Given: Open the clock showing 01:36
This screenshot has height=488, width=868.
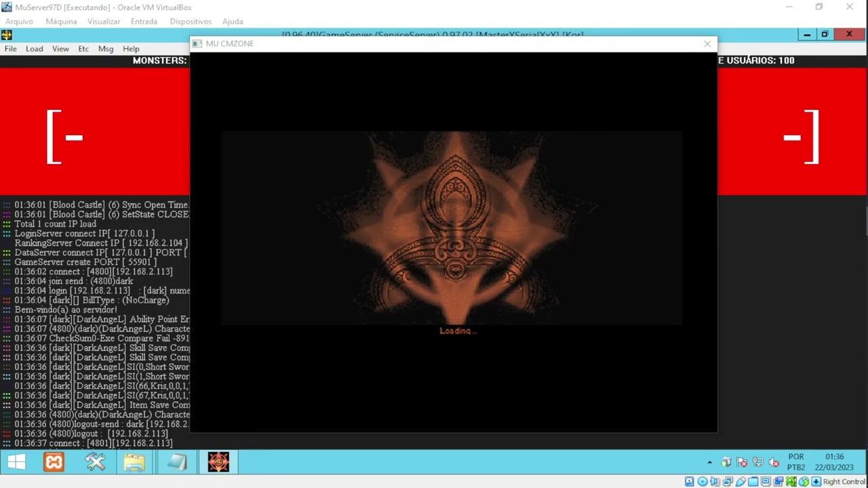Looking at the screenshot, I should tap(835, 462).
